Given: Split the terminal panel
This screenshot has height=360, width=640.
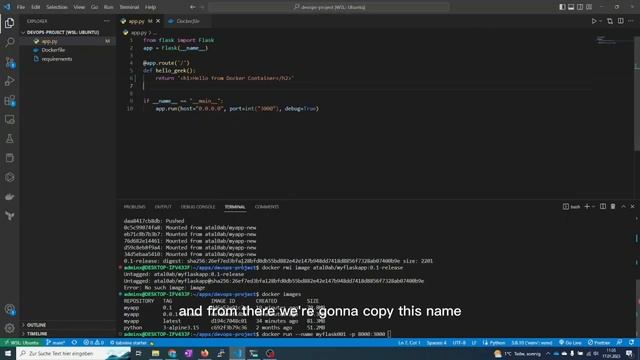Looking at the screenshot, I should click(x=603, y=207).
